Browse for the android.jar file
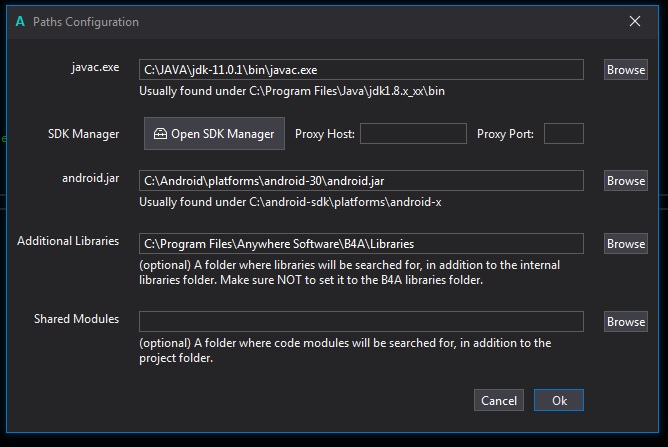The image size is (668, 447). coord(626,181)
